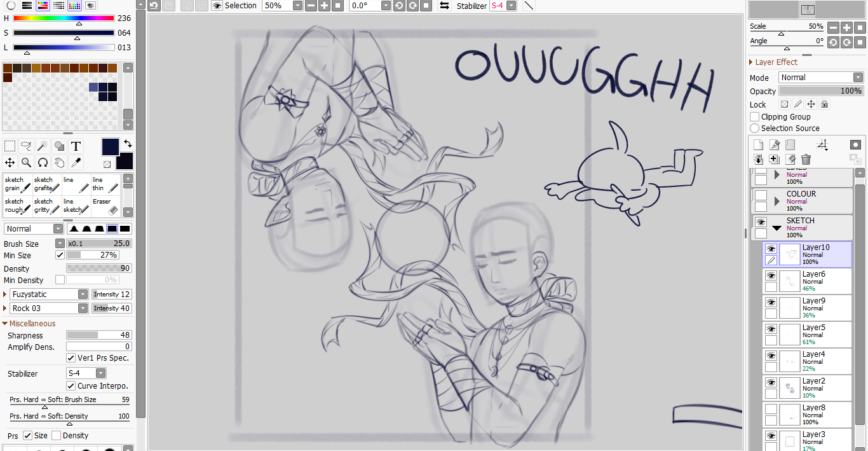Hide Layer6 using its eye icon
The image size is (868, 451).
click(x=771, y=275)
